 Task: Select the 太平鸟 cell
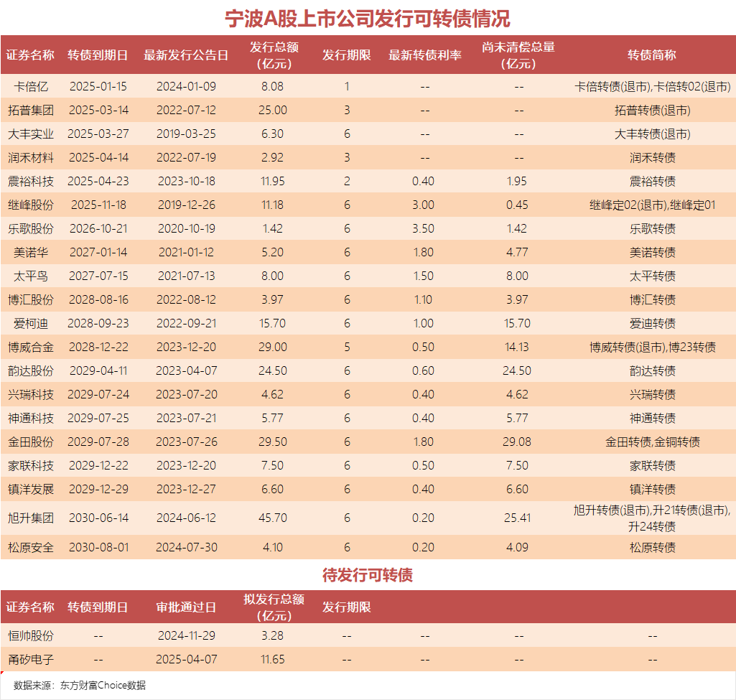pyautogui.click(x=30, y=276)
